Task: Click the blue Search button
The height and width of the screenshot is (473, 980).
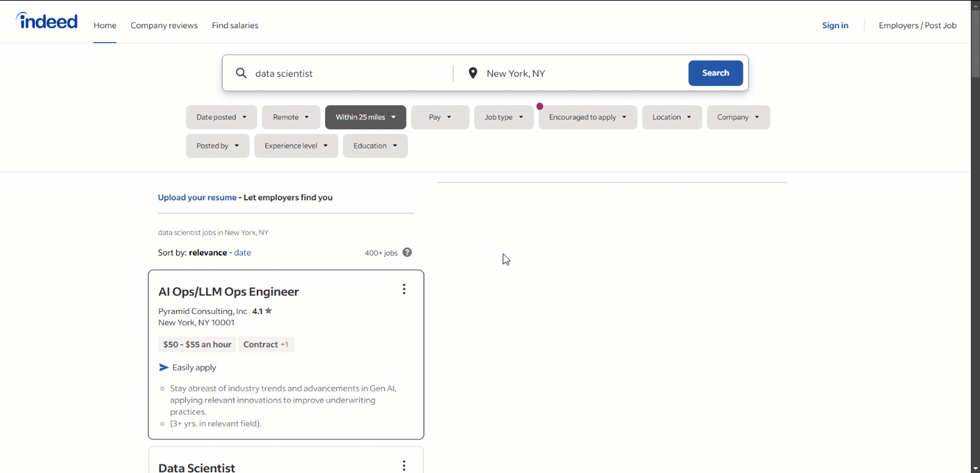Action: click(715, 73)
